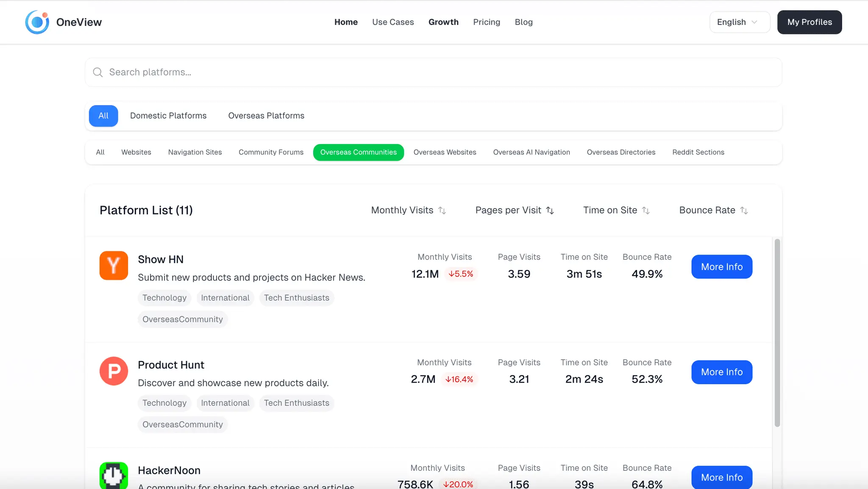Open More Info for HackerNoon

tap(722, 477)
